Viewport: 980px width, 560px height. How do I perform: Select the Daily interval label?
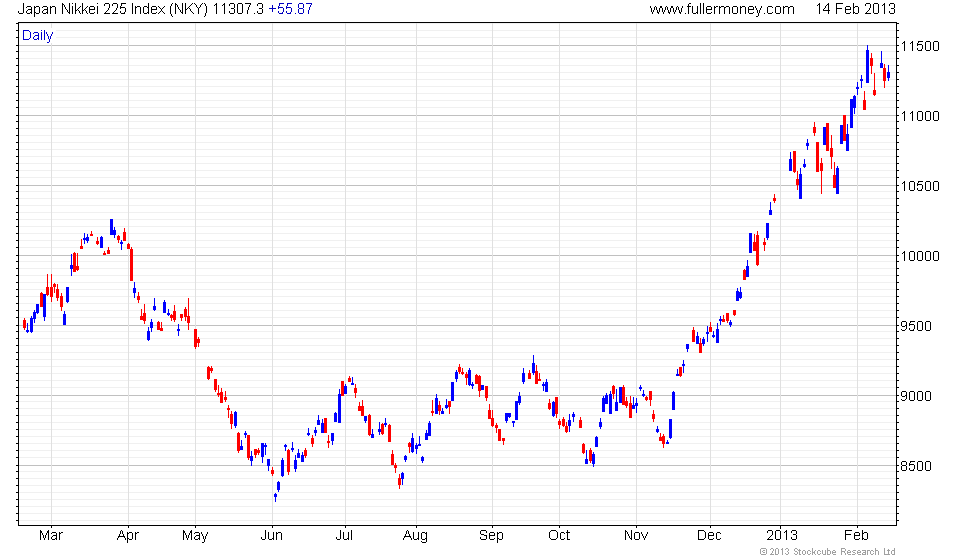[x=38, y=36]
